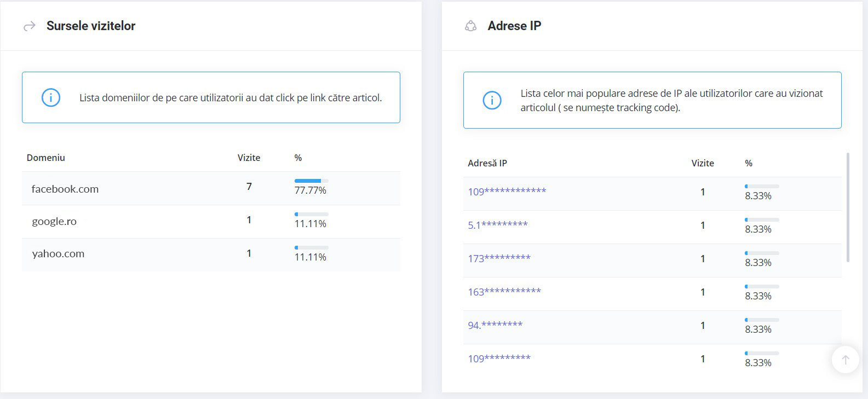Open the 173********* IP address link
Image resolution: width=868 pixels, height=399 pixels.
coord(499,258)
